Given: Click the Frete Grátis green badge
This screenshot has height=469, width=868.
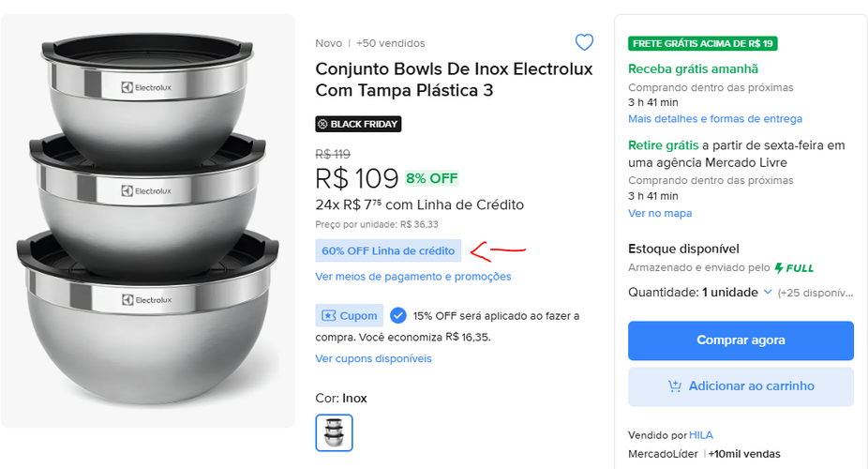Looking at the screenshot, I should (x=702, y=43).
